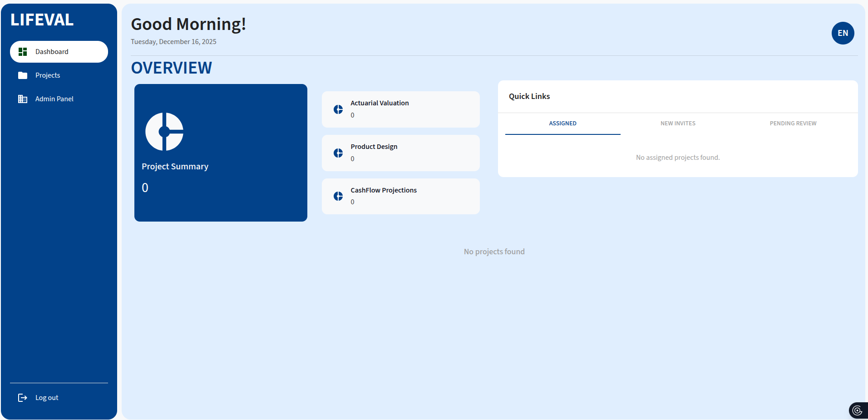This screenshot has height=420, width=868.
Task: Click the Projects folder icon
Action: (23, 75)
